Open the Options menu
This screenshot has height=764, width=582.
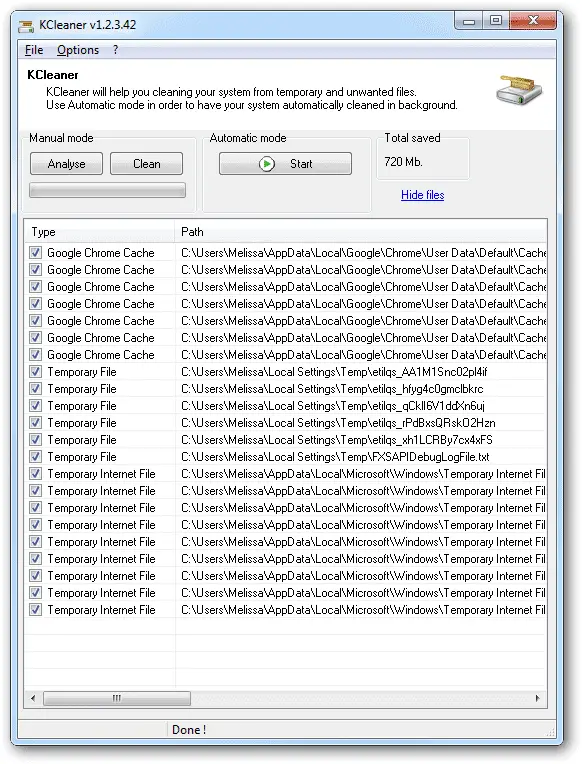tap(78, 50)
